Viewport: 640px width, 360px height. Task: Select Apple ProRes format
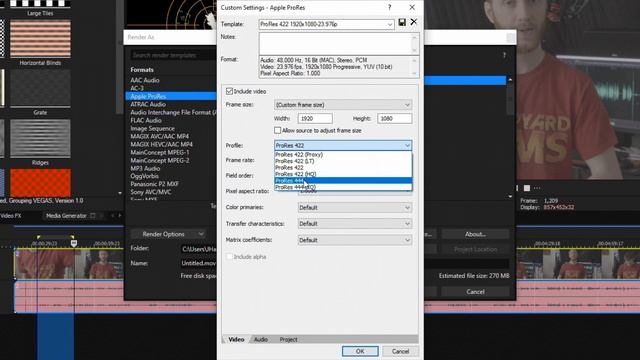pos(171,96)
